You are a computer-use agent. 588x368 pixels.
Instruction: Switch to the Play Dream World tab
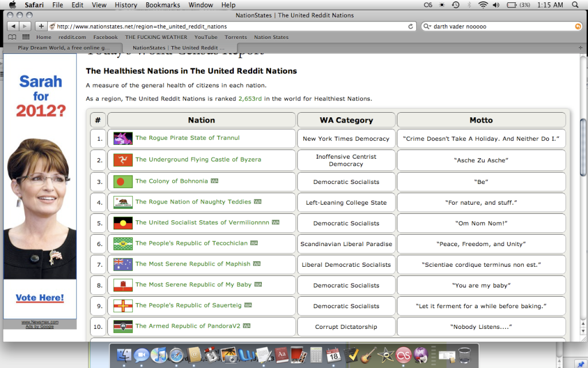(x=63, y=48)
